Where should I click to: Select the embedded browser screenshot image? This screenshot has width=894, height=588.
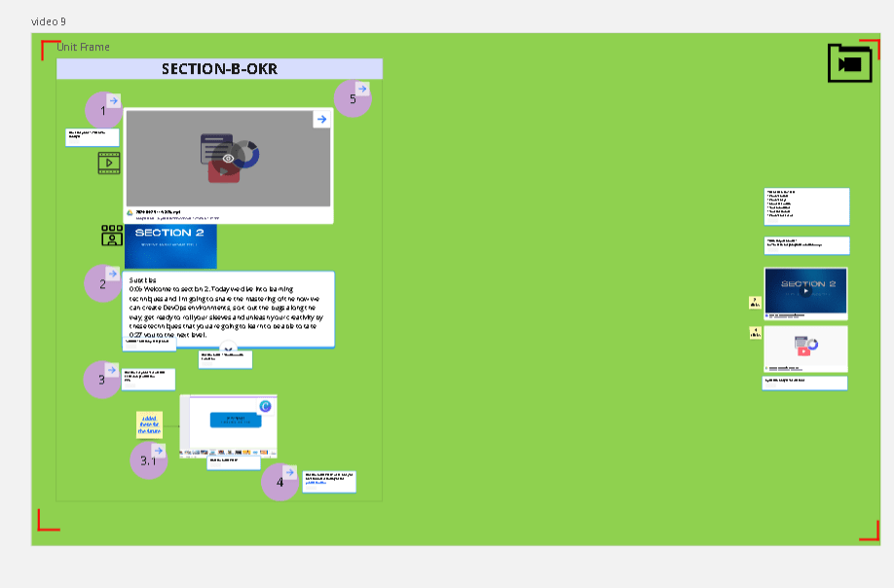click(x=229, y=426)
